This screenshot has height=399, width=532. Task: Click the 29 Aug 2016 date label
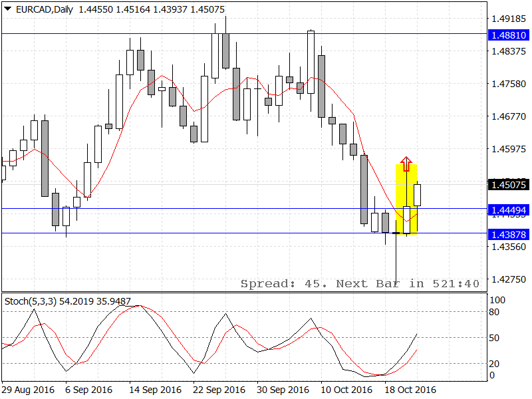tap(28, 390)
